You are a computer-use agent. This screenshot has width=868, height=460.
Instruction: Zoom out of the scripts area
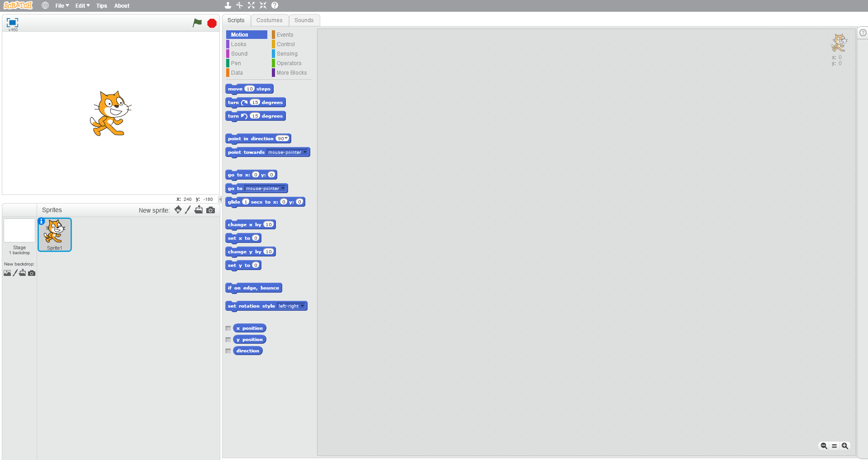[824, 446]
